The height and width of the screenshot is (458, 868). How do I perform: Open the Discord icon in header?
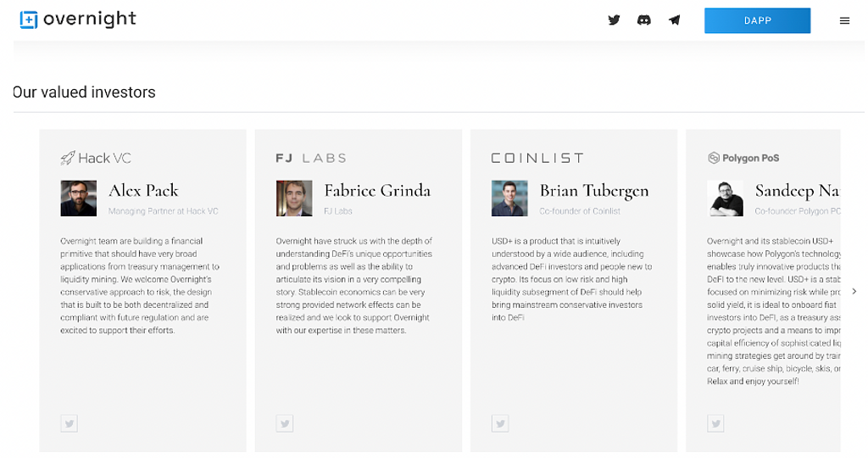coord(644,20)
